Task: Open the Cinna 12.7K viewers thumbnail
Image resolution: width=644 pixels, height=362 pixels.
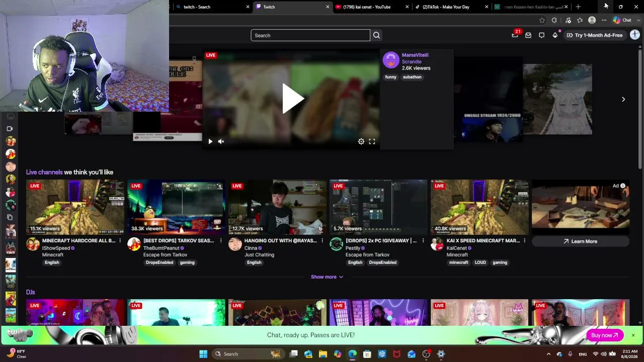Action: (277, 207)
